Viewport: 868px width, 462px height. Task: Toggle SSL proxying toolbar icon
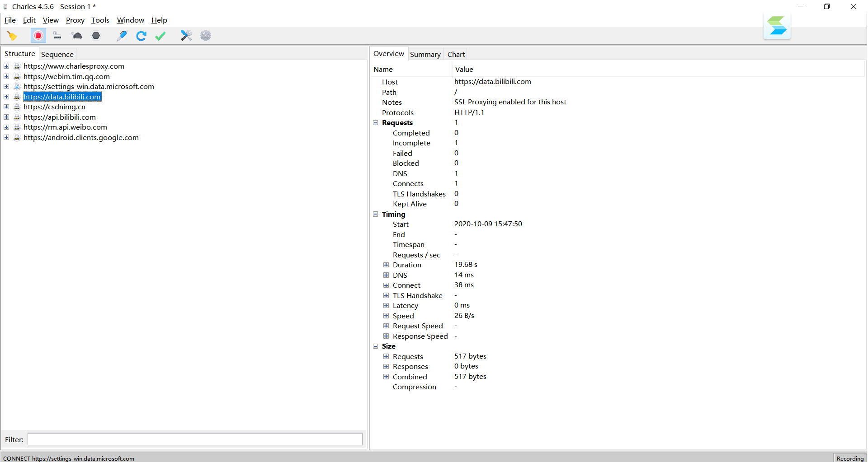click(x=57, y=36)
